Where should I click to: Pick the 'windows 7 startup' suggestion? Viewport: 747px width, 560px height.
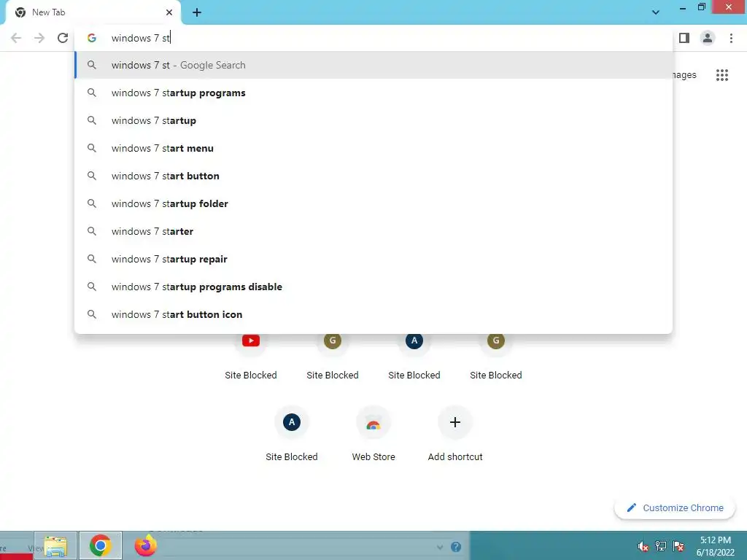tap(373, 120)
